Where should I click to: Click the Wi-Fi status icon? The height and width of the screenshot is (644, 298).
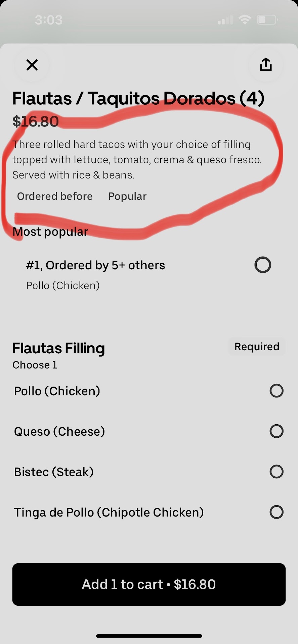point(245,20)
